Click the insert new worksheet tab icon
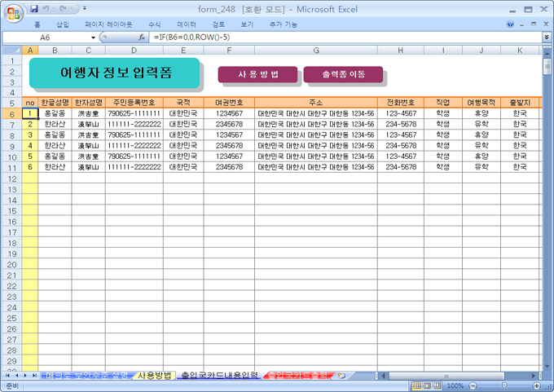Image resolution: width=554 pixels, height=392 pixels. coord(341,375)
